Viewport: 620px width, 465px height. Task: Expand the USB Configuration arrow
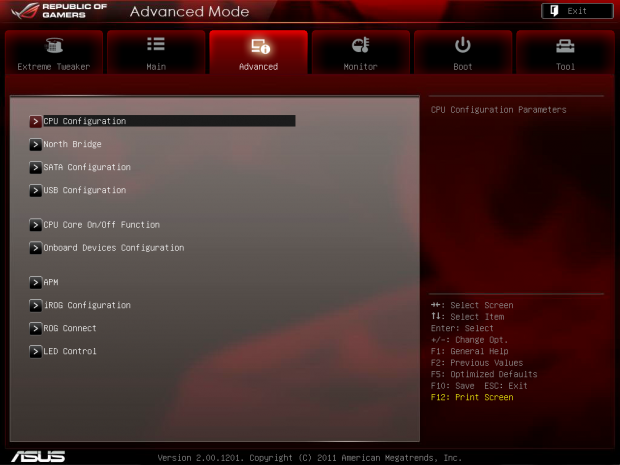[35, 190]
